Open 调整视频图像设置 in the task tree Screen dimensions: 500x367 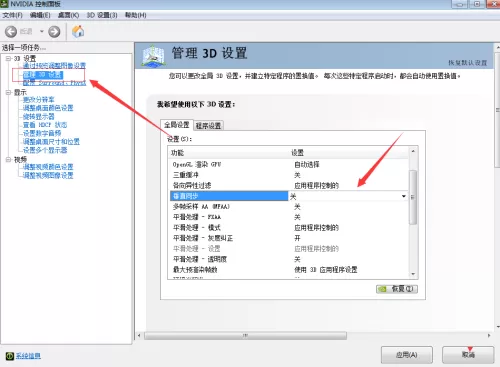point(48,175)
